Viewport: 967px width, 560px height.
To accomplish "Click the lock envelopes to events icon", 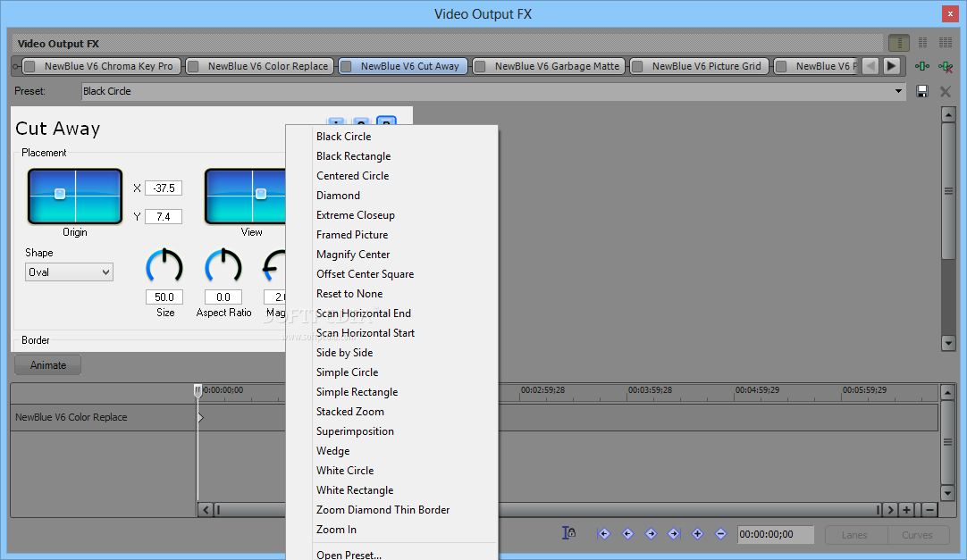I will tap(568, 533).
